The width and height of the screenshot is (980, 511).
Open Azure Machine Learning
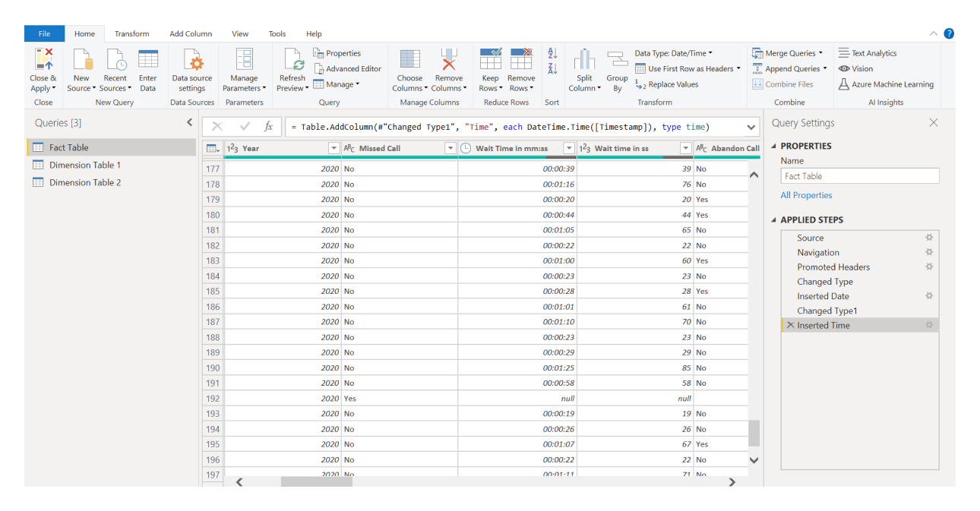click(886, 84)
